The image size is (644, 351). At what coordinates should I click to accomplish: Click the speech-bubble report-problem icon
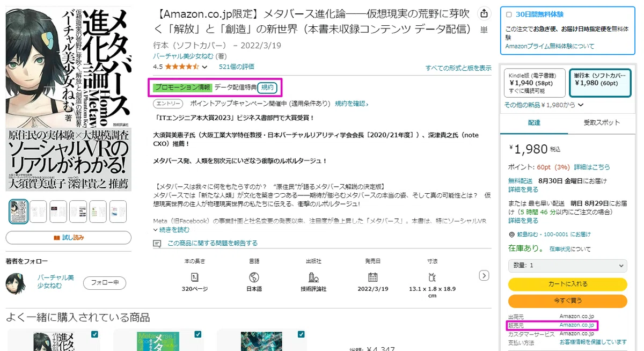(x=157, y=244)
